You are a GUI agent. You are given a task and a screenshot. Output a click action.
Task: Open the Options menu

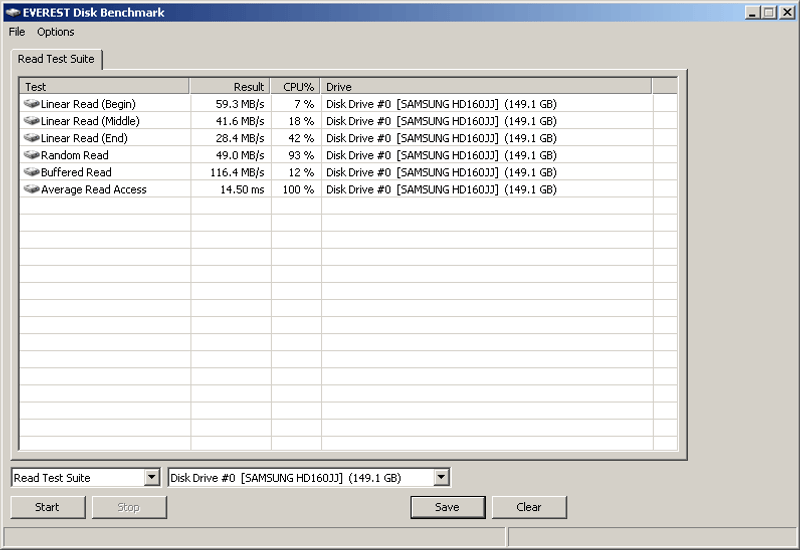click(56, 32)
